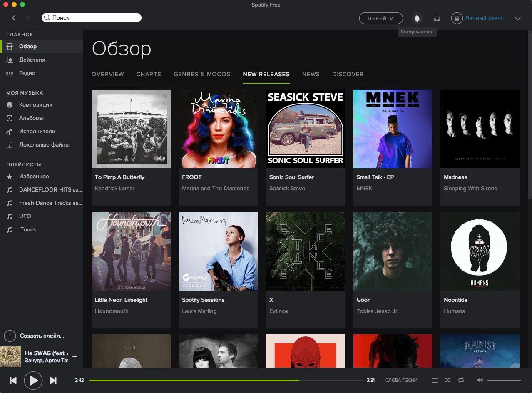Click the Noontide album title
The image size is (532, 393).
point(456,300)
